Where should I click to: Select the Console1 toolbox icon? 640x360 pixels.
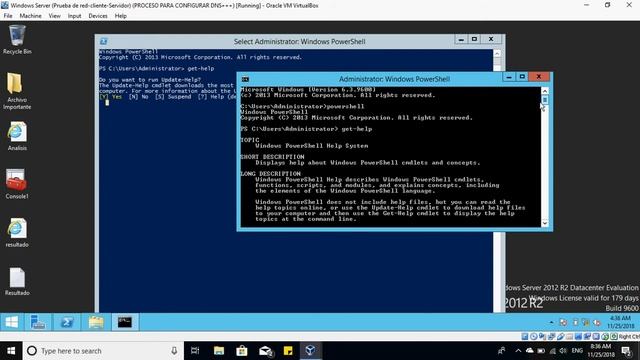click(17, 184)
